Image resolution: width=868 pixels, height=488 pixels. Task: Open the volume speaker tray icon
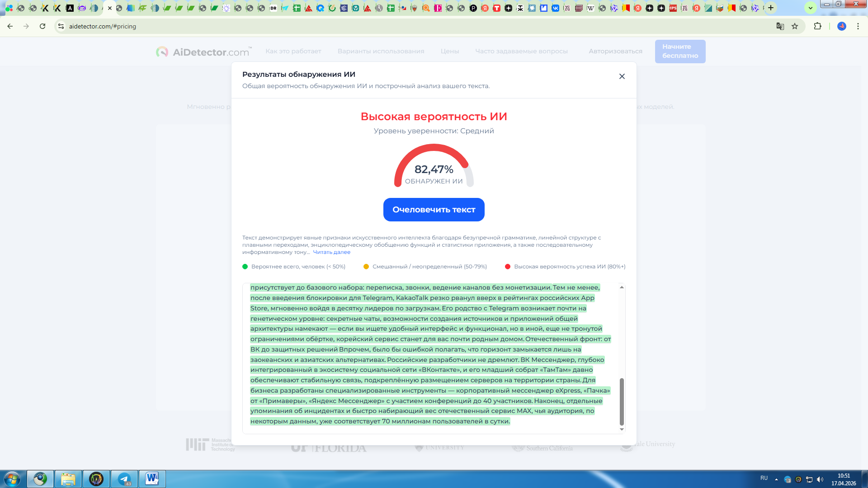point(820,479)
